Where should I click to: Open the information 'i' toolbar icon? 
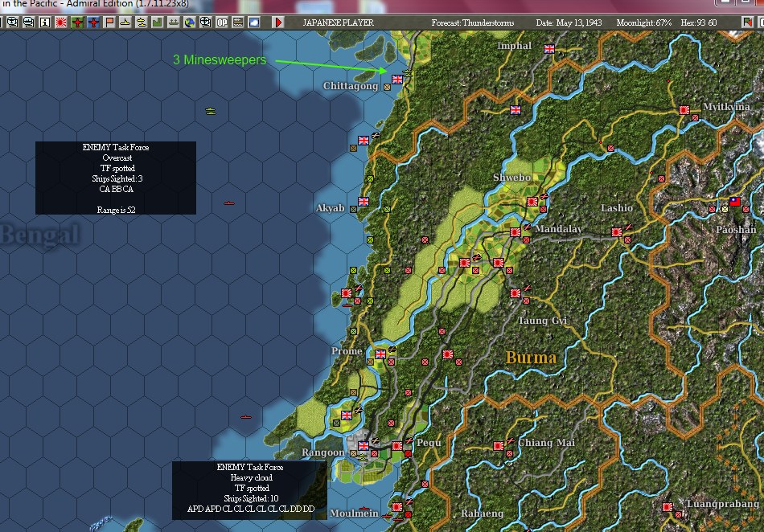click(45, 23)
